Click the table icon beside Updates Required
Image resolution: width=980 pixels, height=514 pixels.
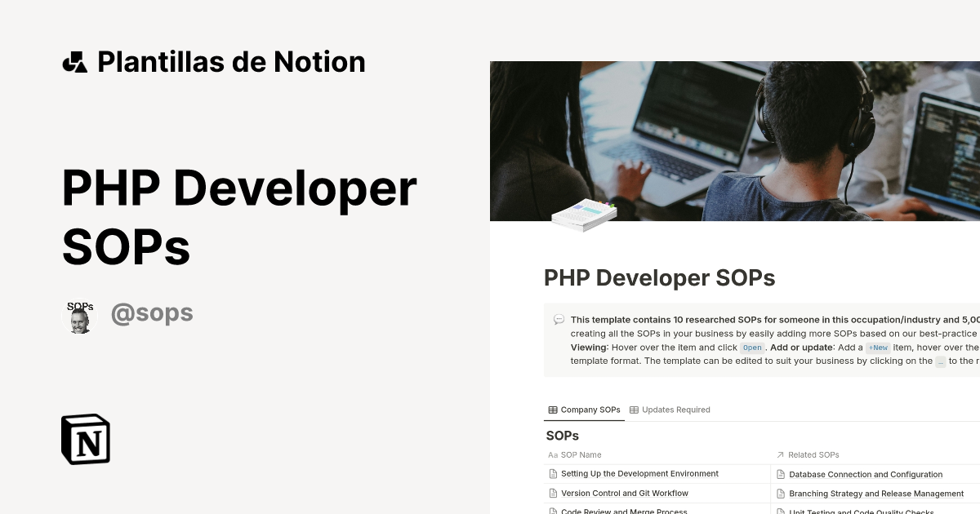tap(635, 409)
